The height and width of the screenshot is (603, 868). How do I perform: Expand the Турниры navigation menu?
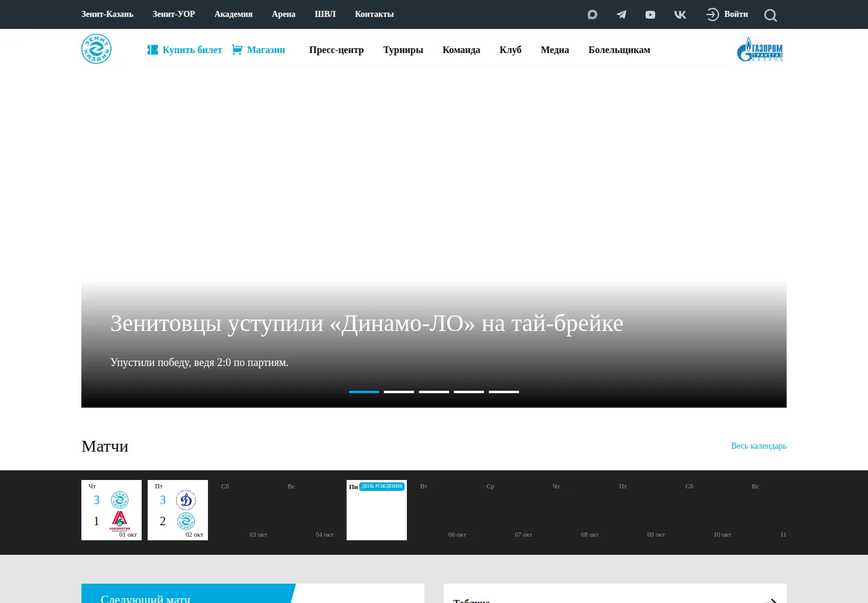click(403, 50)
